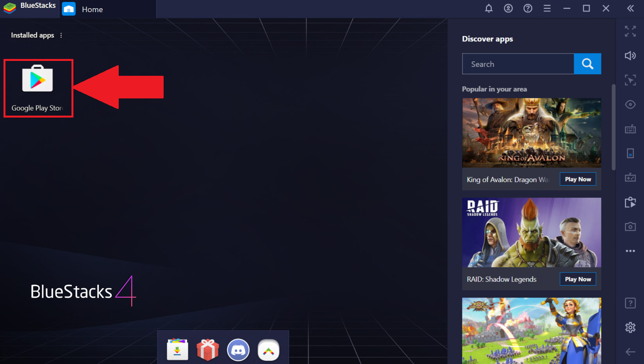Minimize the BlueStacks window
Image resolution: width=644 pixels, height=364 pixels.
point(567,8)
